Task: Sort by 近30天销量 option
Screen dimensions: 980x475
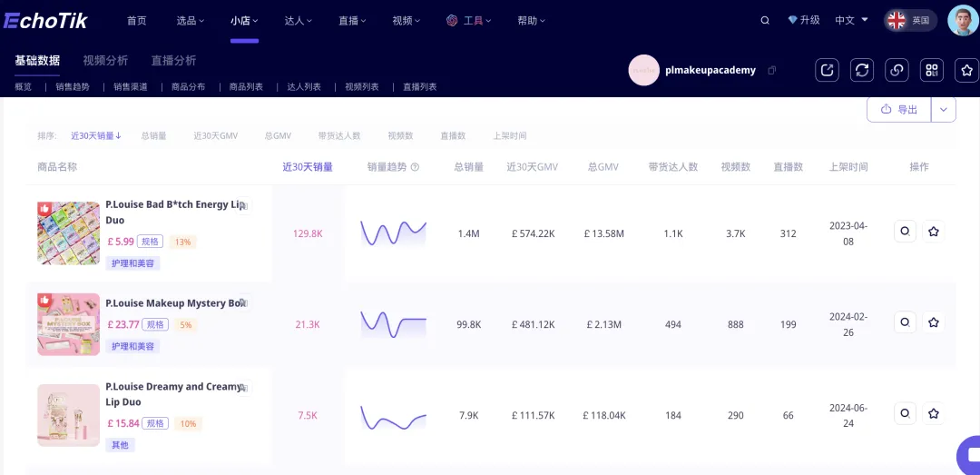Action: point(95,135)
